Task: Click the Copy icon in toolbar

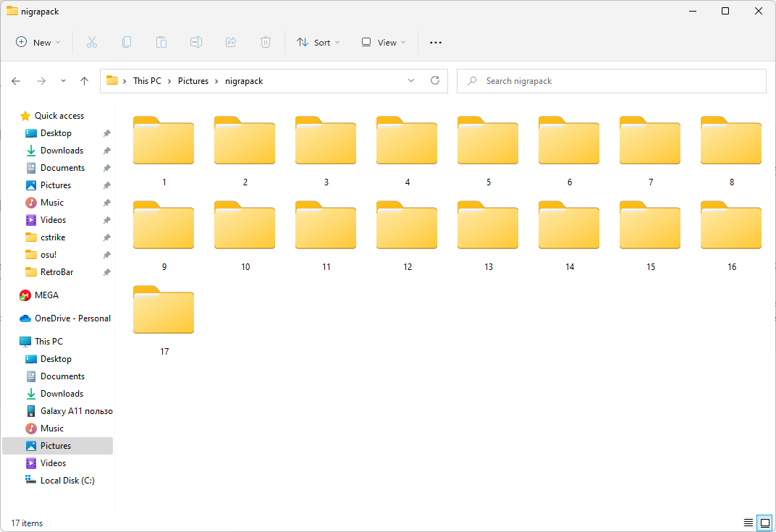Action: click(127, 43)
